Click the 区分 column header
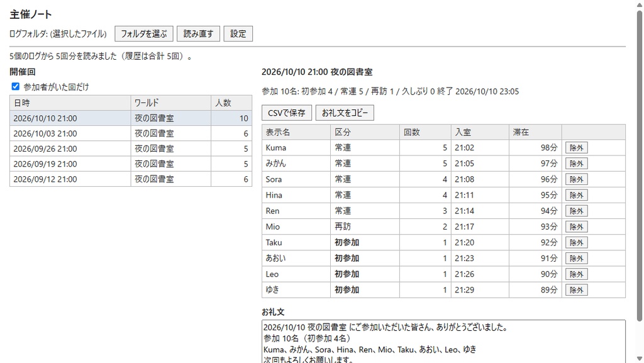The image size is (644, 363). (365, 132)
